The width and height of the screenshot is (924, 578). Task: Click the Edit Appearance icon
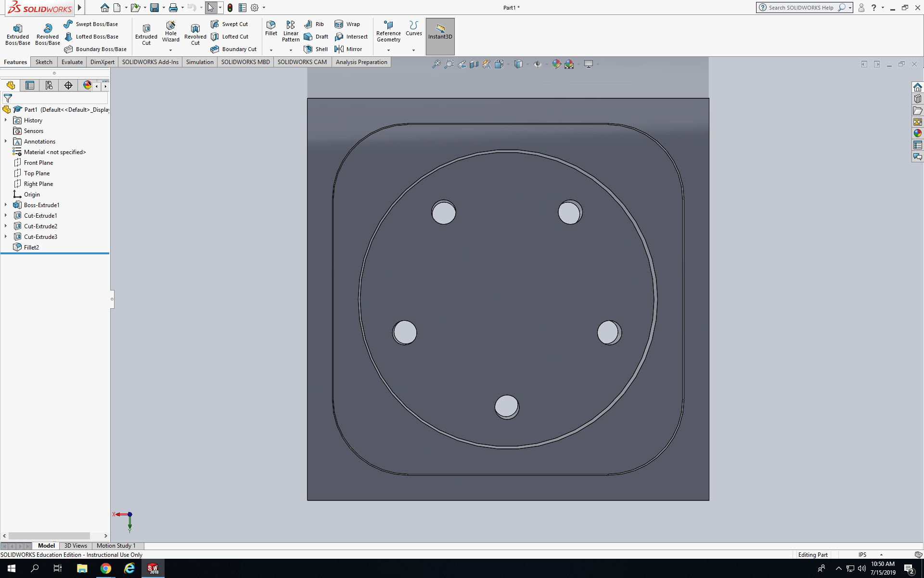click(556, 64)
